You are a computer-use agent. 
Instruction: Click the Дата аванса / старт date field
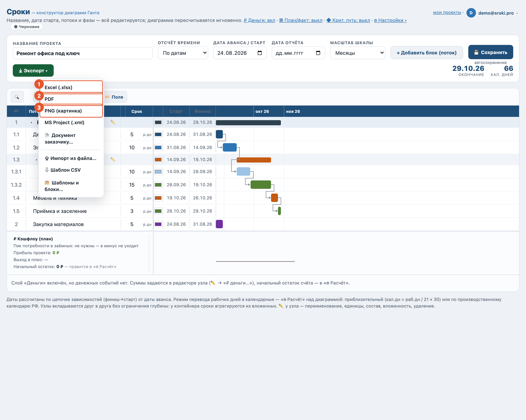(240, 53)
